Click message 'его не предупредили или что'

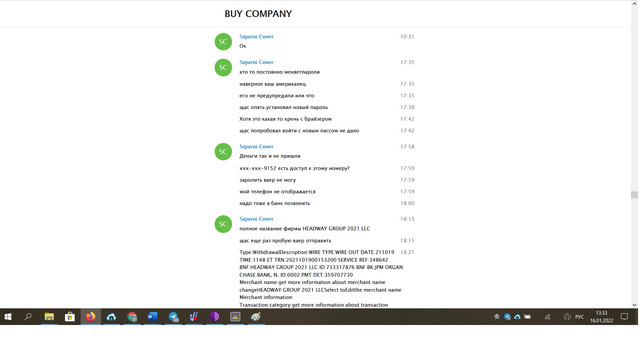tap(277, 96)
